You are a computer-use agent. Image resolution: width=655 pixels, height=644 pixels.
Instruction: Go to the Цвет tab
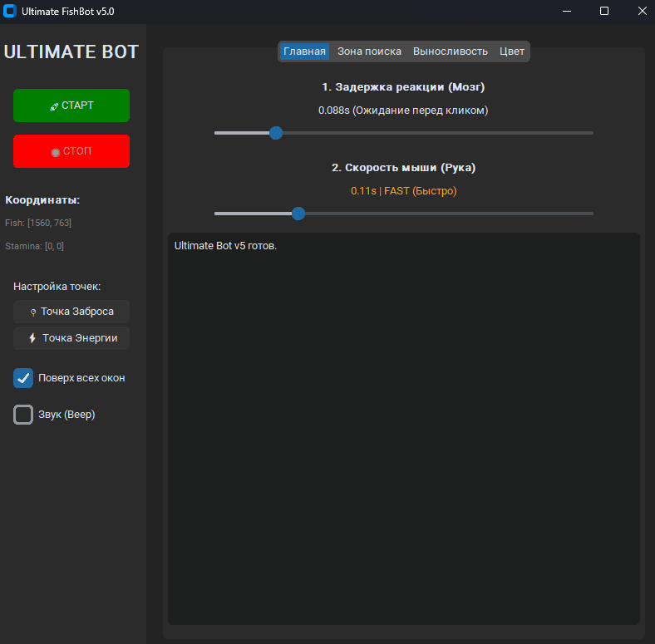(512, 52)
